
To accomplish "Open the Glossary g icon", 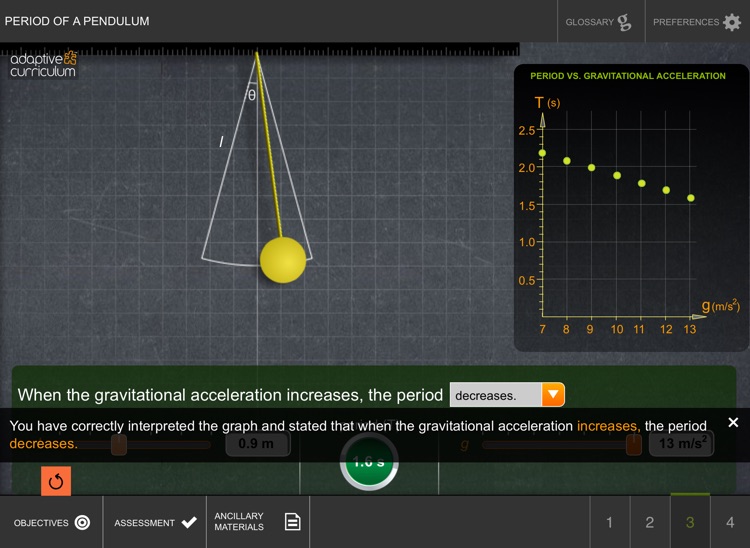I will 624,22.
